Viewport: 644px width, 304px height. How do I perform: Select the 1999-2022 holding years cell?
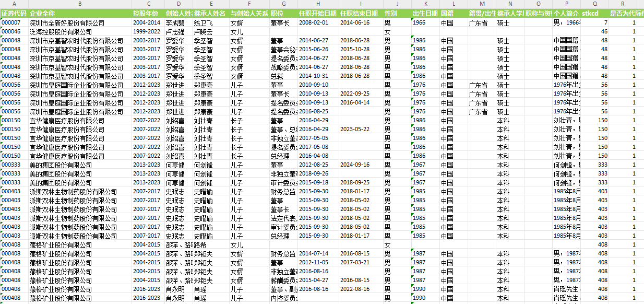pos(148,32)
